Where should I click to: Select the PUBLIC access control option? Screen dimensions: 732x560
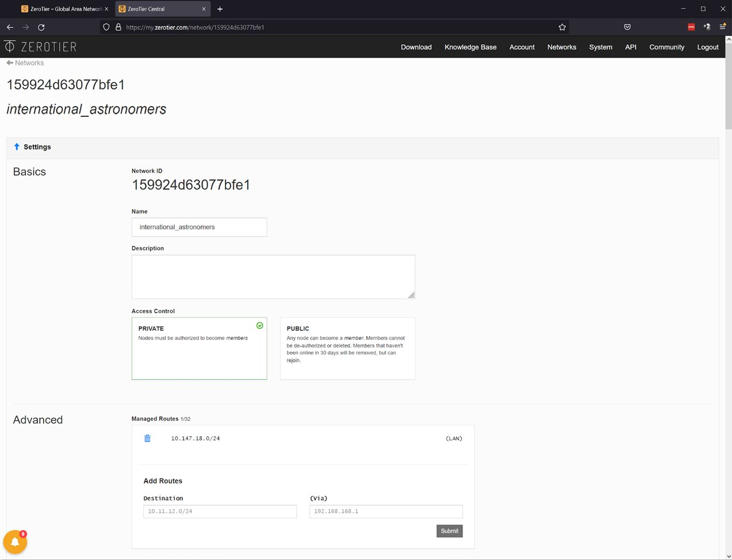348,348
